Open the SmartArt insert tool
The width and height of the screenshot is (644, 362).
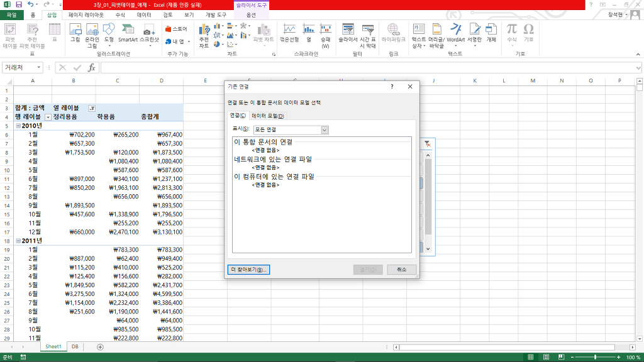[x=128, y=33]
